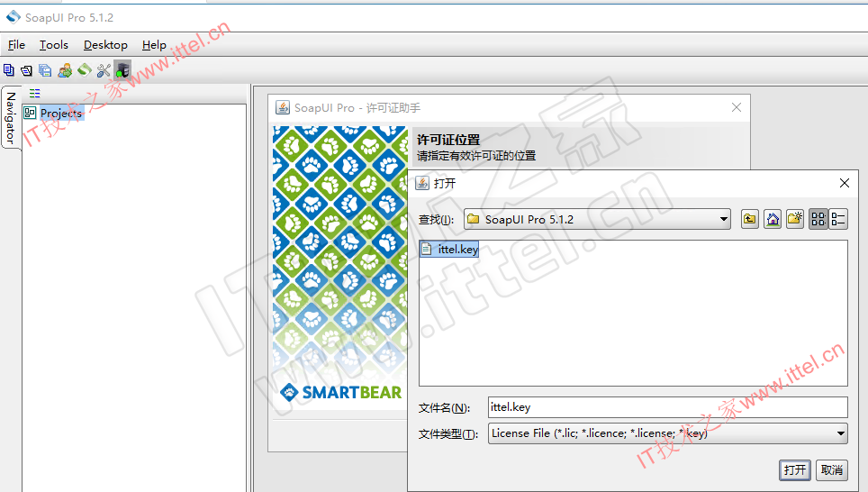Click the 文件名 input field
The height and width of the screenshot is (492, 868).
667,407
